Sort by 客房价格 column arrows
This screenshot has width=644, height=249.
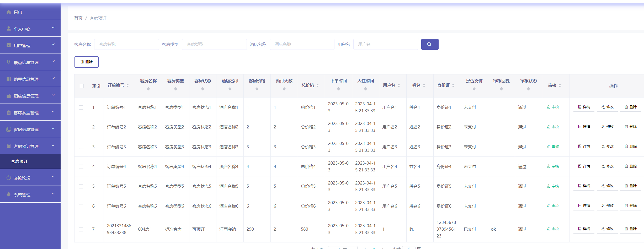[x=257, y=89]
